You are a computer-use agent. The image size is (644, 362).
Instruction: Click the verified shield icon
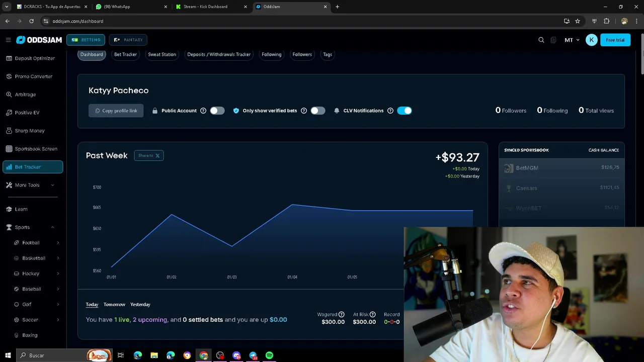pyautogui.click(x=236, y=111)
